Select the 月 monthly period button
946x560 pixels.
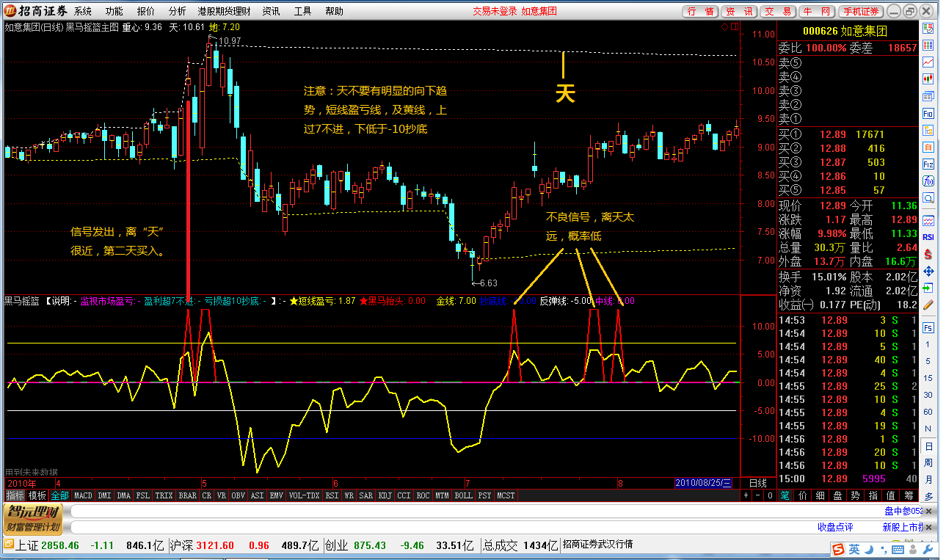(928, 480)
